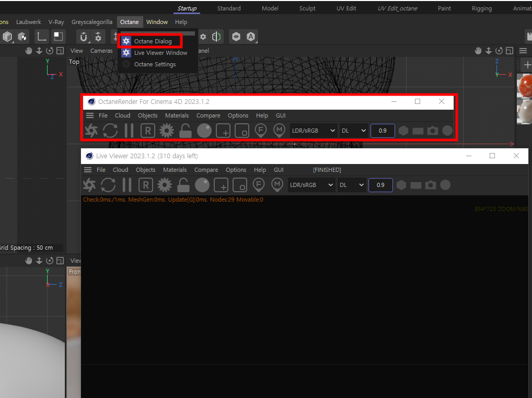The image size is (532, 398).
Task: Select the pick focus F icon in Live Viewer
Action: click(258, 185)
